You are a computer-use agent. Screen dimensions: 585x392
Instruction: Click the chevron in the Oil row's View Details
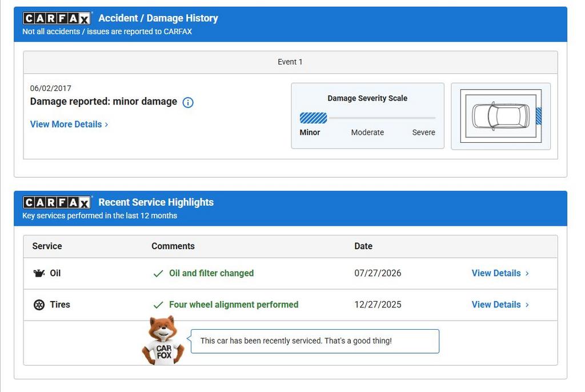click(527, 274)
